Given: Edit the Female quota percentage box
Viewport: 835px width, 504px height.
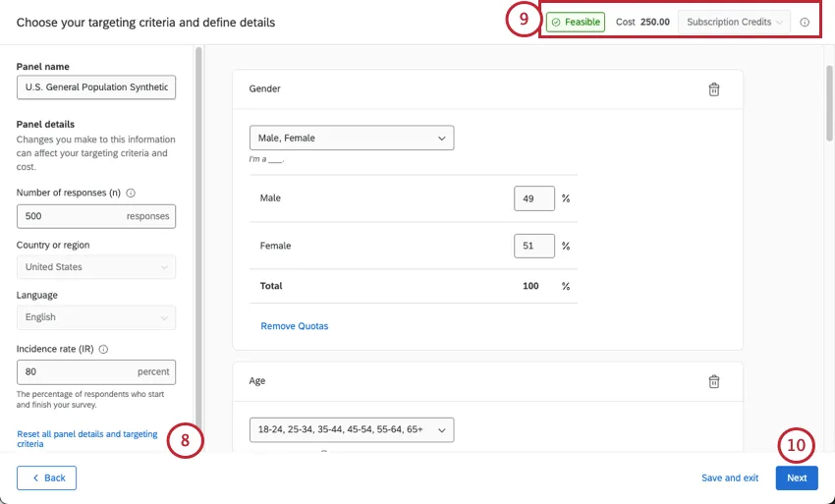Looking at the screenshot, I should pos(533,246).
